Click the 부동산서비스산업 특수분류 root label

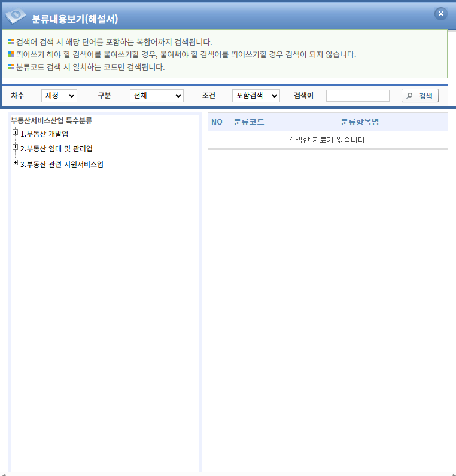(51, 120)
